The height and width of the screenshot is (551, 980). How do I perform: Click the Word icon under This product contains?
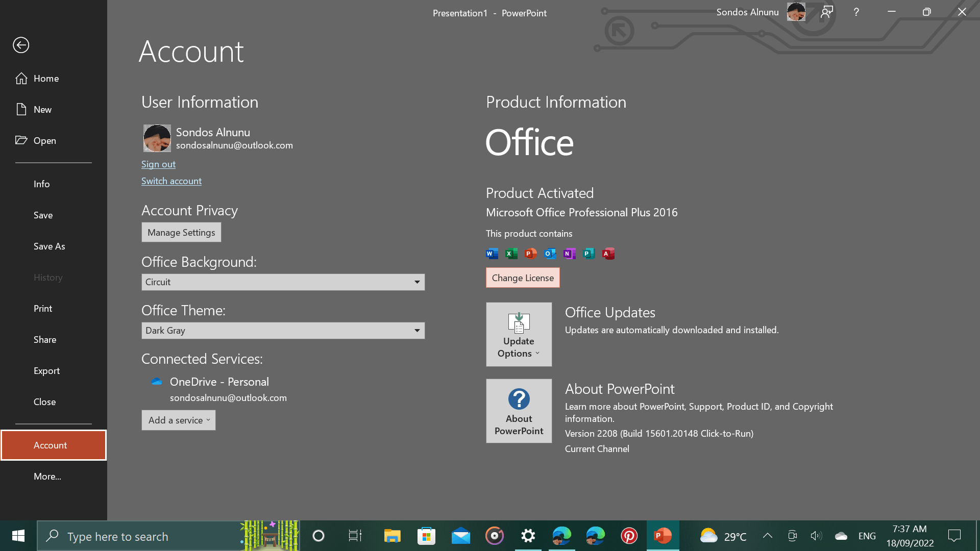(x=492, y=254)
